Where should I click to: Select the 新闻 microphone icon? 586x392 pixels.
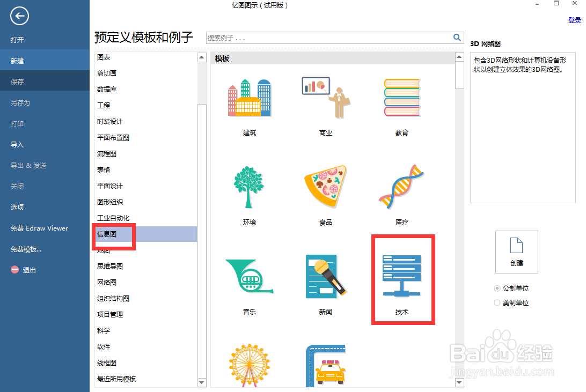tap(326, 276)
